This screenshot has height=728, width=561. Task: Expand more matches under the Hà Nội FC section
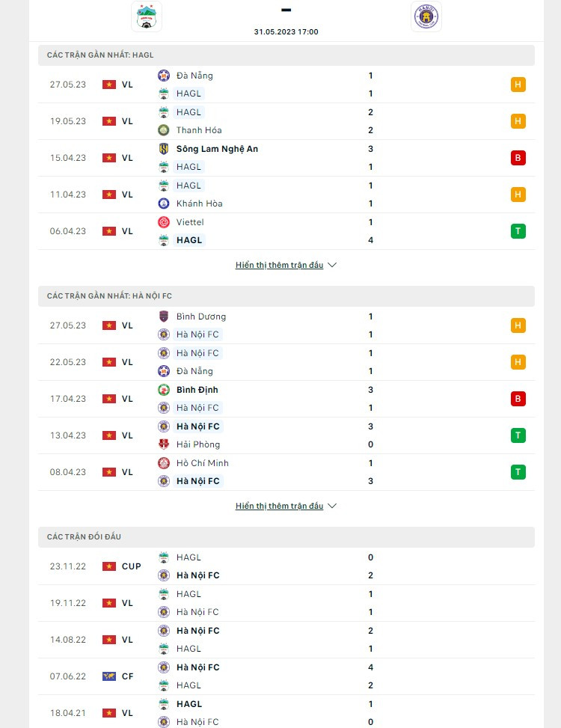click(x=286, y=506)
